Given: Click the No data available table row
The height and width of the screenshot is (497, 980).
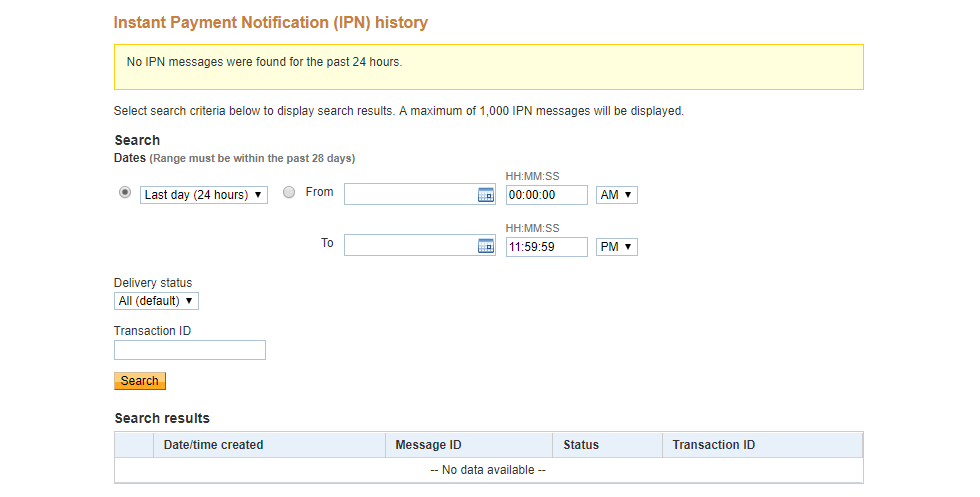Looking at the screenshot, I should [x=488, y=470].
